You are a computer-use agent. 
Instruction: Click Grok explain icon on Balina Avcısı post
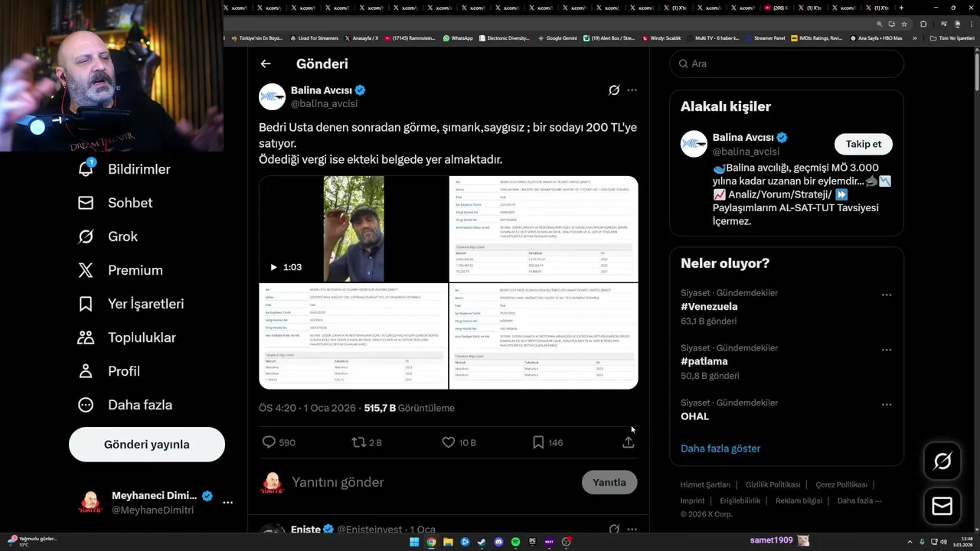click(614, 90)
